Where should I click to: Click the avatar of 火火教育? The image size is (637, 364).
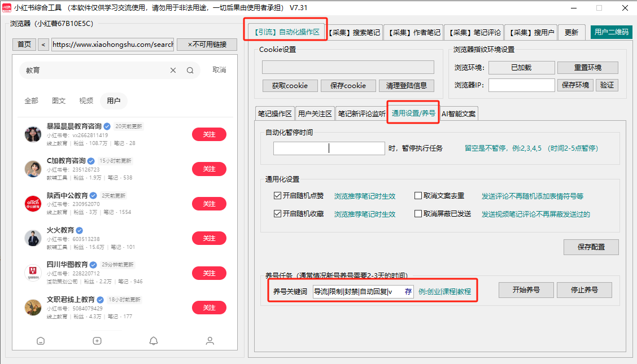click(33, 238)
